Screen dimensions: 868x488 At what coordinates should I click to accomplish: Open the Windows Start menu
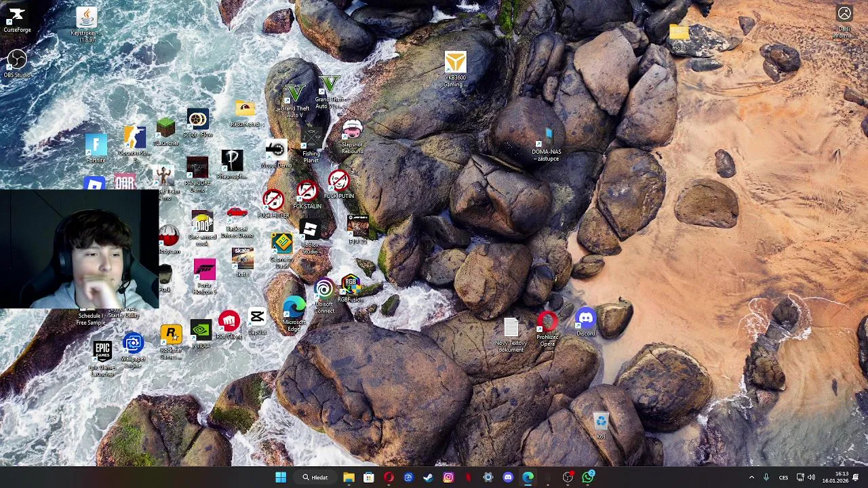(x=281, y=477)
